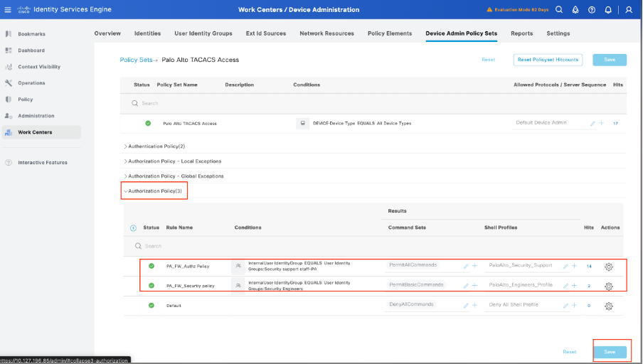Viewport: 643px width, 364px height.
Task: Click the condition icon for DEVICE-Device Type
Action: (x=302, y=124)
